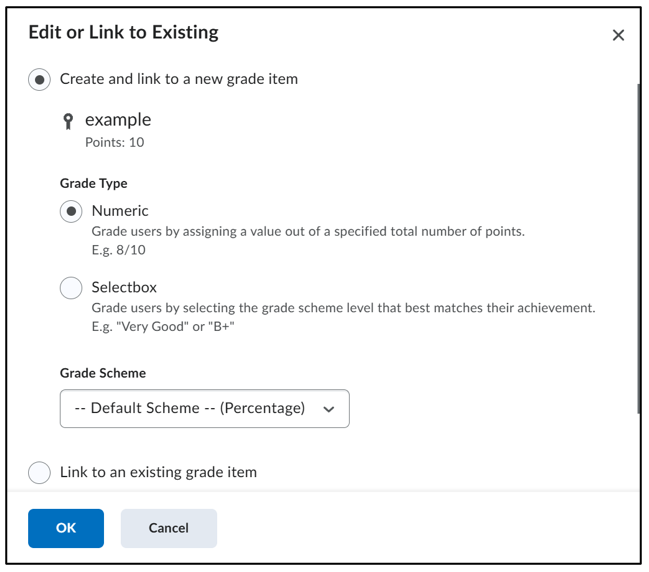Click the Grade Scheme dropdown chevron arrow
This screenshot has height=572, width=649.
tap(329, 409)
